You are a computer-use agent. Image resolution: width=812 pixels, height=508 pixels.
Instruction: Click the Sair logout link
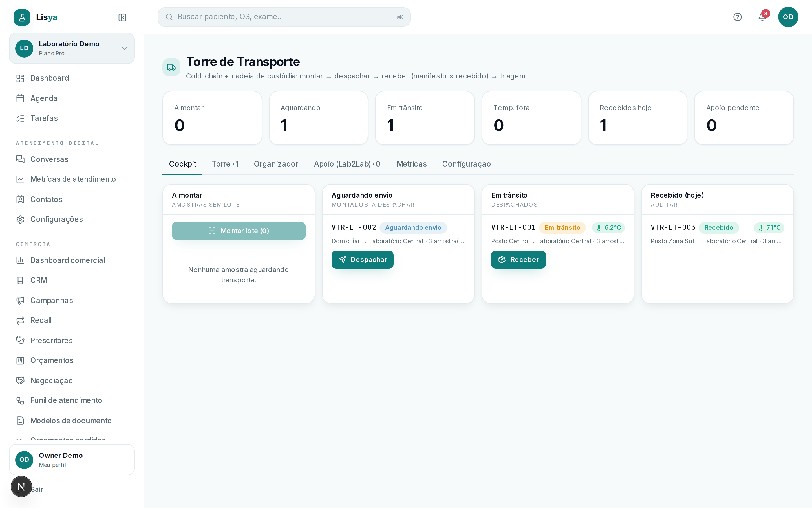pyautogui.click(x=37, y=490)
